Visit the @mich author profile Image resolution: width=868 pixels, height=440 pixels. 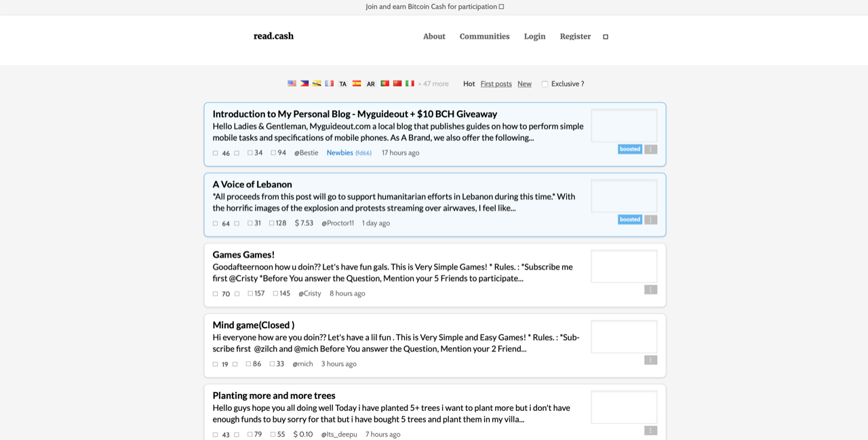click(302, 364)
